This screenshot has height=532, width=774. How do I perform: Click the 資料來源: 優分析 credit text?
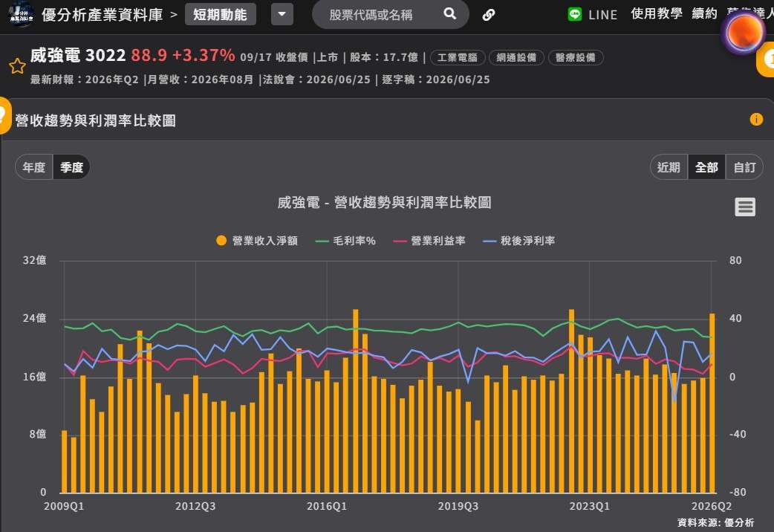coord(716,522)
